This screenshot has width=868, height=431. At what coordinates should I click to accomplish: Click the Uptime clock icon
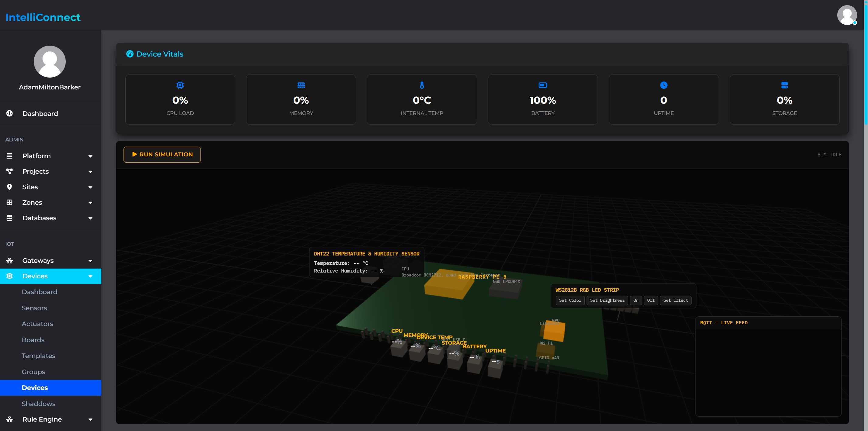tap(664, 85)
